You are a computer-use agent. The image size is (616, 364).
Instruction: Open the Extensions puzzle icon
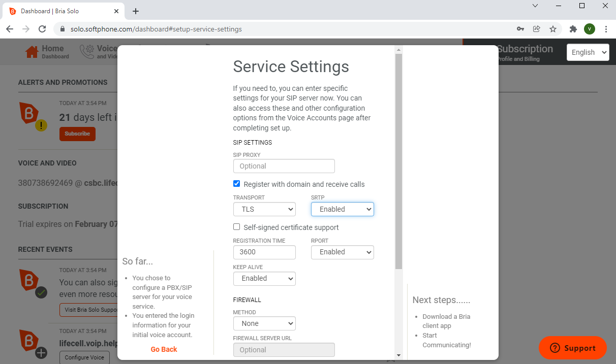pos(573,29)
